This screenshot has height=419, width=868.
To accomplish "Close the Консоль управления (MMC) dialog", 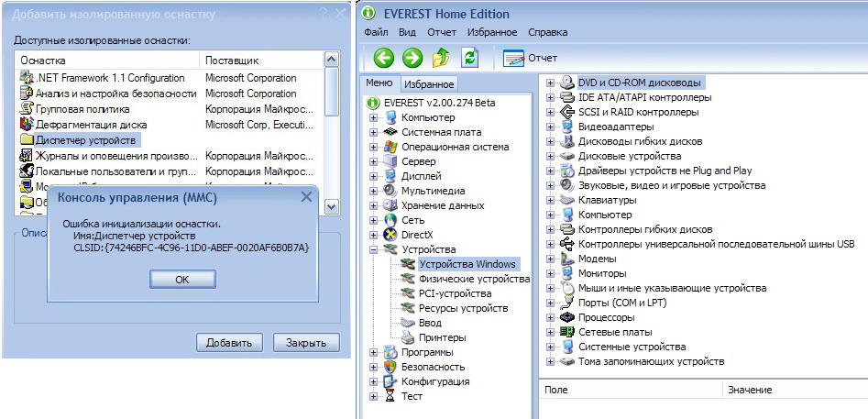I will (306, 196).
